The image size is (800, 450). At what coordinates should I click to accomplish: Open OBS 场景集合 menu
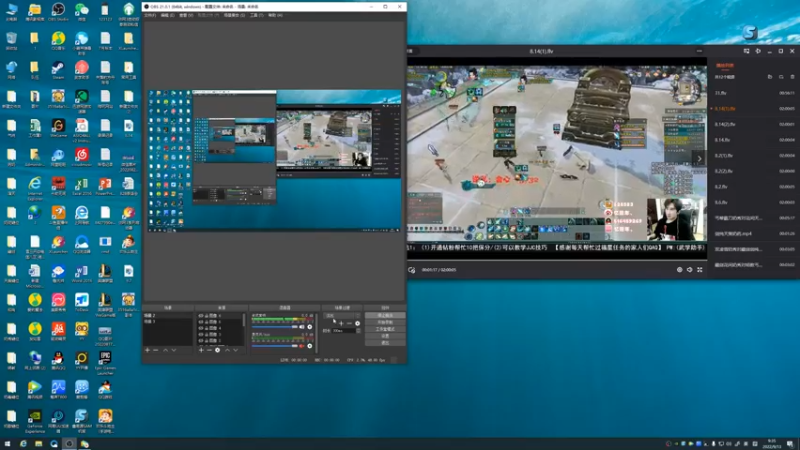coord(234,15)
